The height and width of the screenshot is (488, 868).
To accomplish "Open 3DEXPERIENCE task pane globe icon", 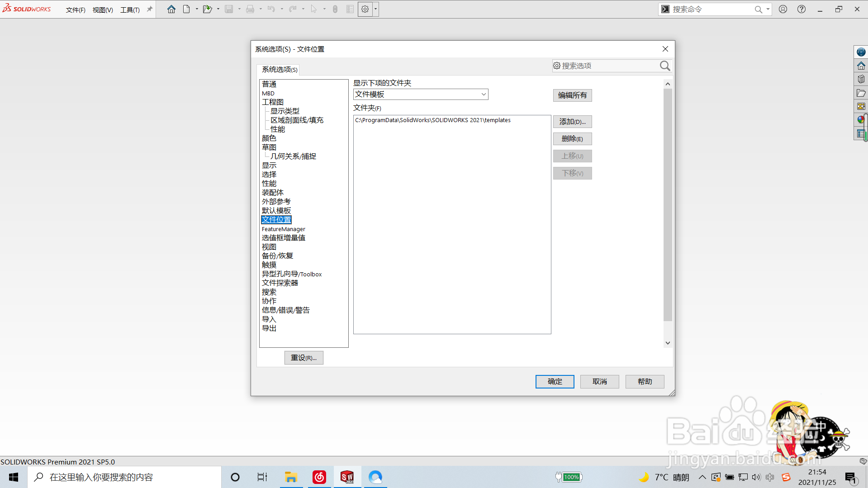I will pyautogui.click(x=861, y=52).
